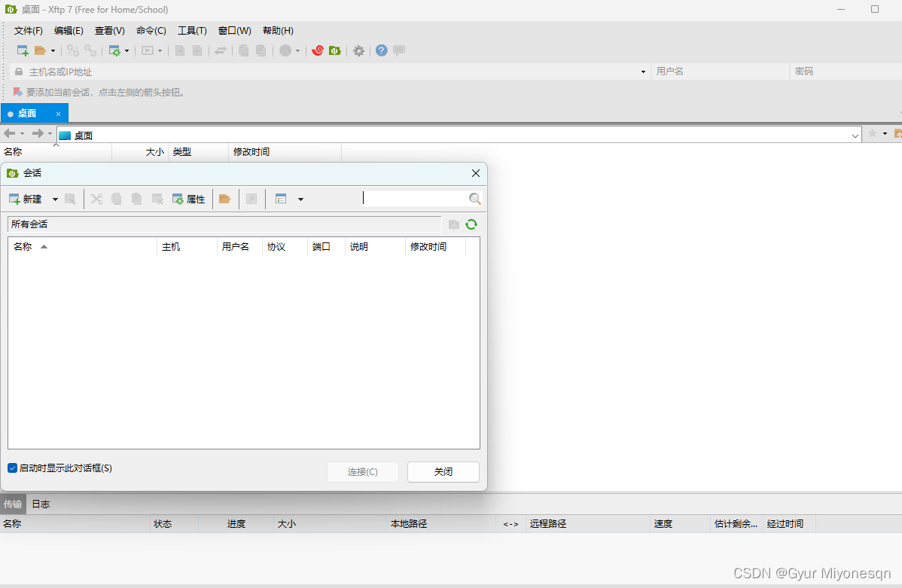Expand the Open folder dropdown arrow in main toolbar

click(x=53, y=50)
